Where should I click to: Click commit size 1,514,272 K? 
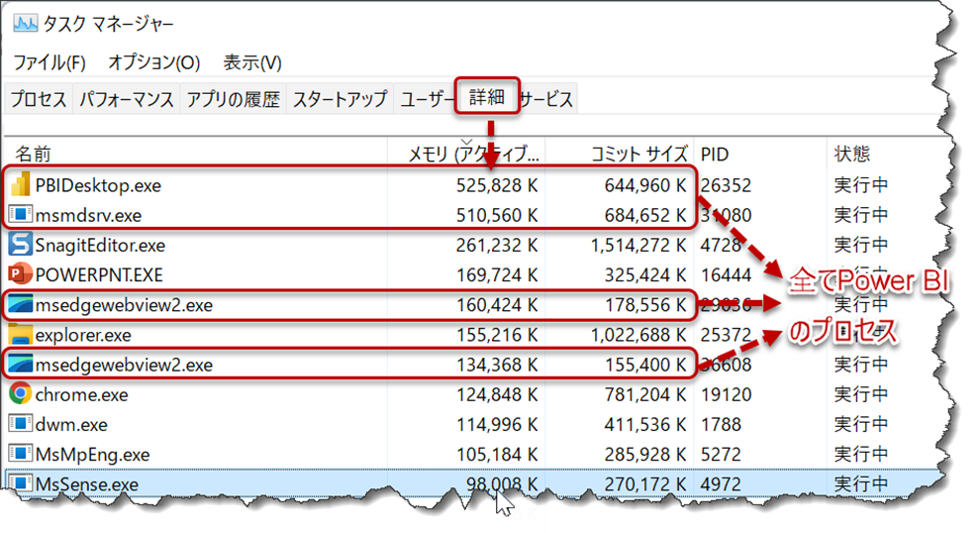click(638, 246)
